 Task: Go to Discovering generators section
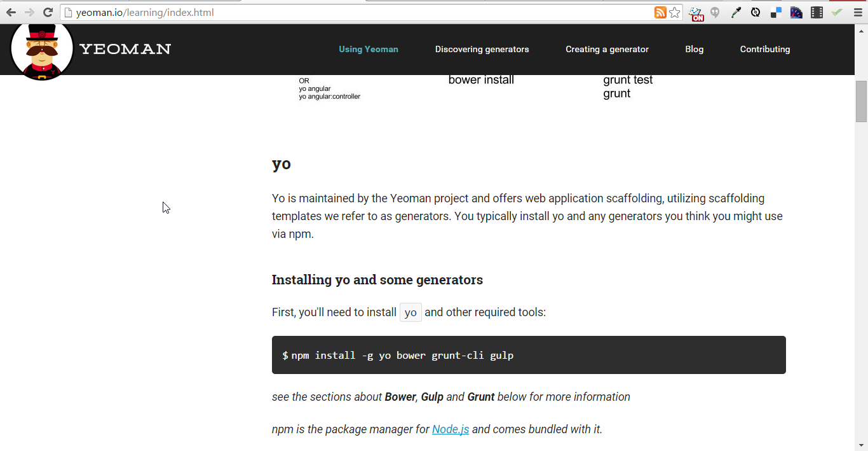[482, 49]
